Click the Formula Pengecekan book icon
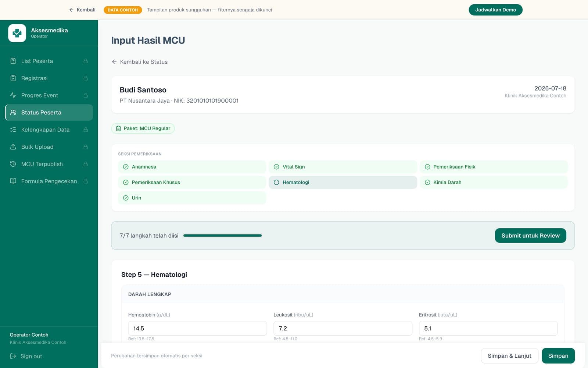Viewport: 588px width, 368px height. click(13, 181)
